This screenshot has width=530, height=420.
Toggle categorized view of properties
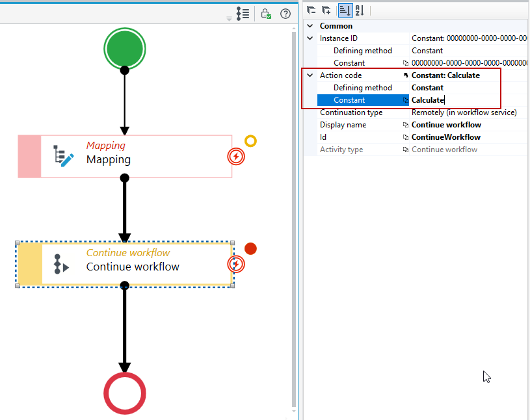click(345, 10)
